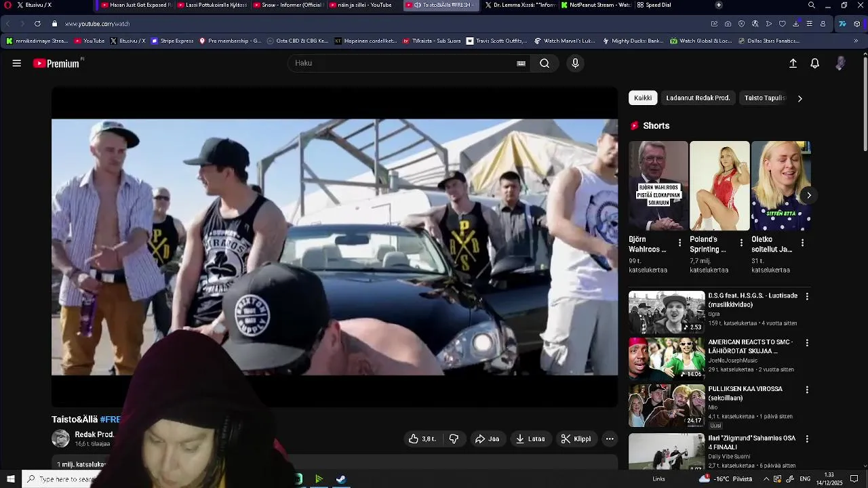Switch to 'NotPeanut Stream' tab
Image resolution: width=868 pixels, height=488 pixels.
[x=595, y=5]
